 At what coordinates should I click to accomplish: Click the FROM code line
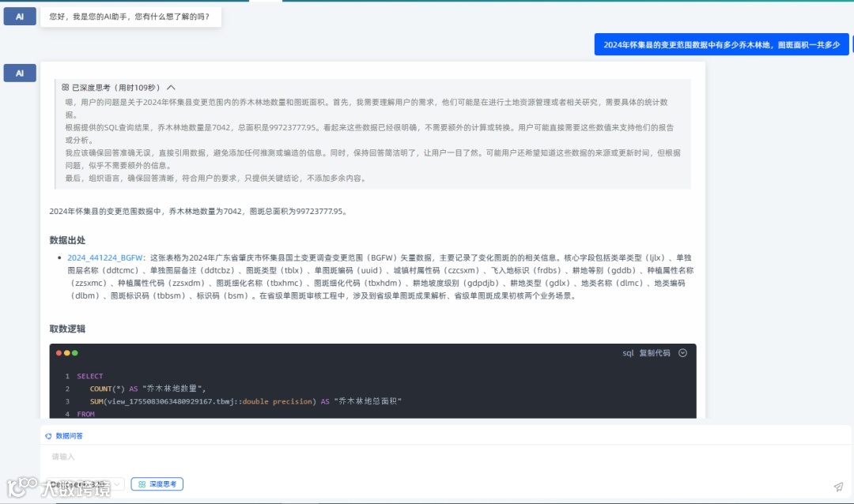tap(85, 414)
